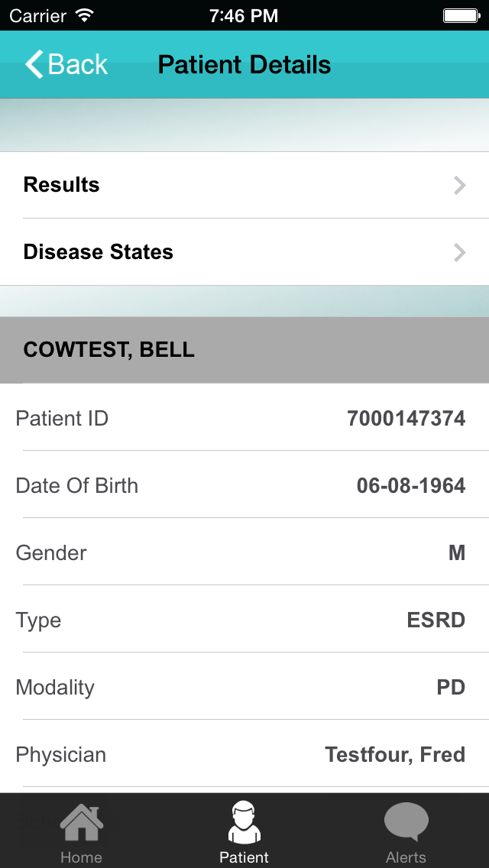Select the COWTEST, BELL patient header

click(244, 350)
